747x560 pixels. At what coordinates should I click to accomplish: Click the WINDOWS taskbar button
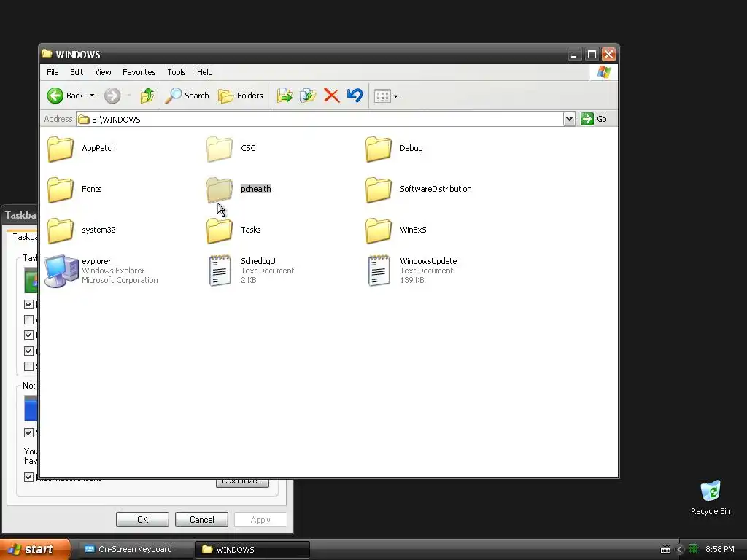(252, 550)
